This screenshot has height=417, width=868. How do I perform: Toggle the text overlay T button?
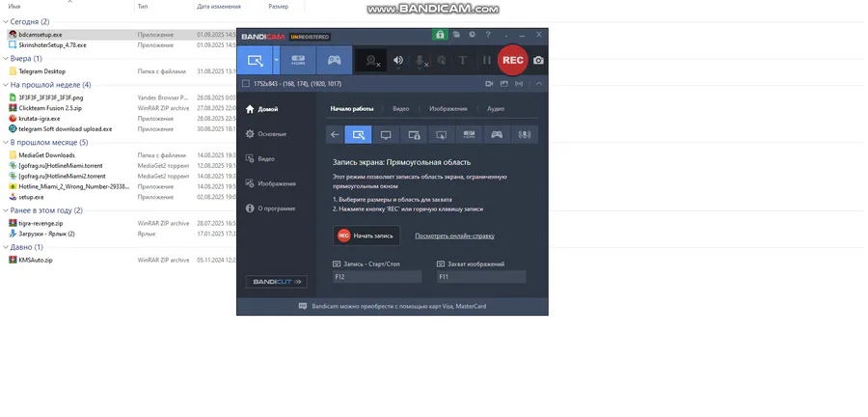(x=463, y=61)
